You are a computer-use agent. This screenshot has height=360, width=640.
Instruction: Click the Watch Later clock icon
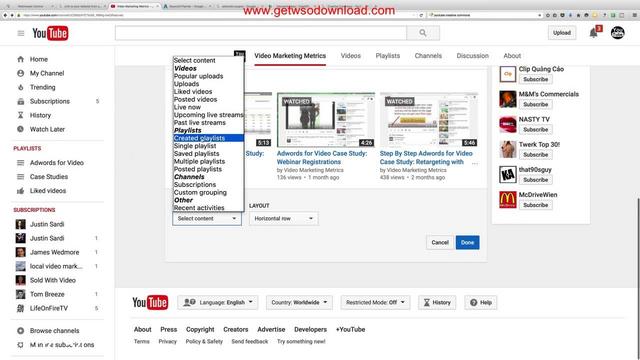click(x=20, y=129)
